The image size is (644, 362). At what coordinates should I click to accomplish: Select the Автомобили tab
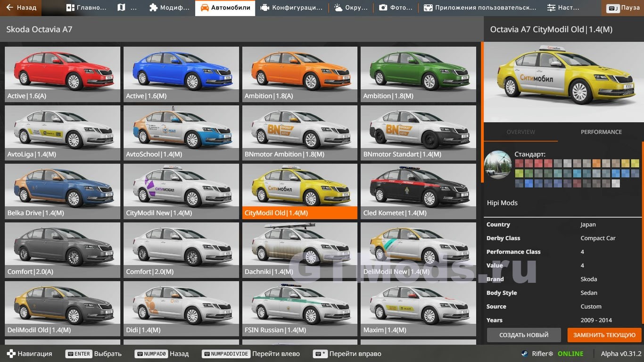click(x=225, y=8)
